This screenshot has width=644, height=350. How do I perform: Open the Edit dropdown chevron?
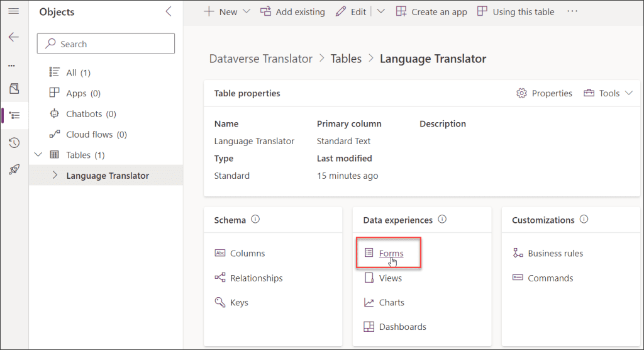point(380,11)
